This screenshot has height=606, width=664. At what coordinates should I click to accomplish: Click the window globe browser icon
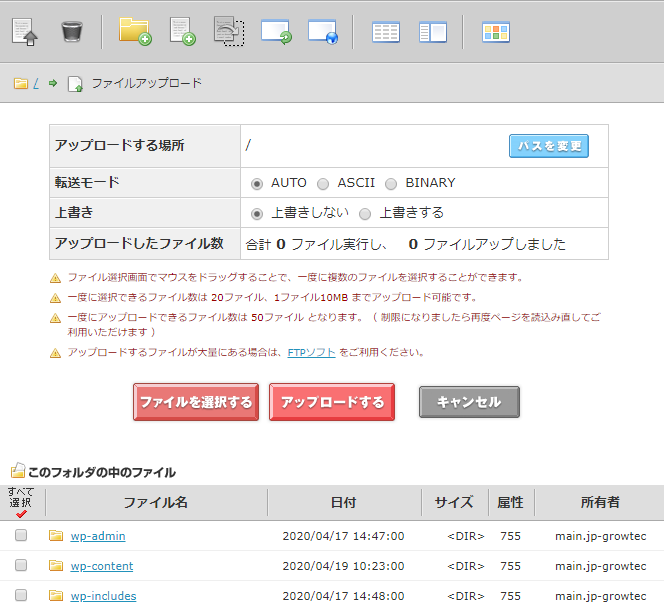coord(323,32)
